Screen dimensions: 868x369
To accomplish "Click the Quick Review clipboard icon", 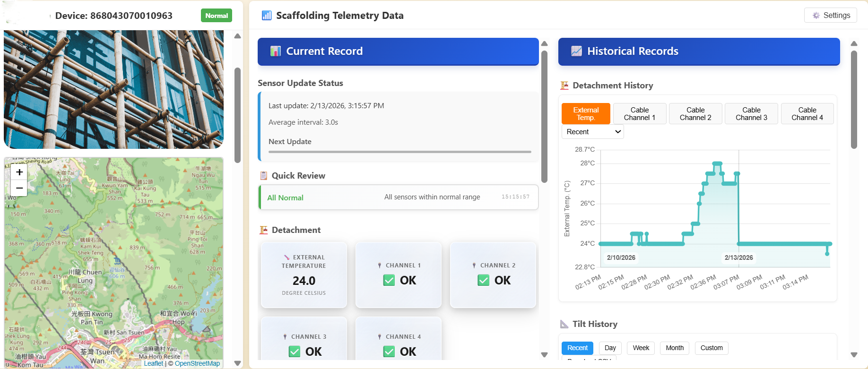I will [264, 176].
